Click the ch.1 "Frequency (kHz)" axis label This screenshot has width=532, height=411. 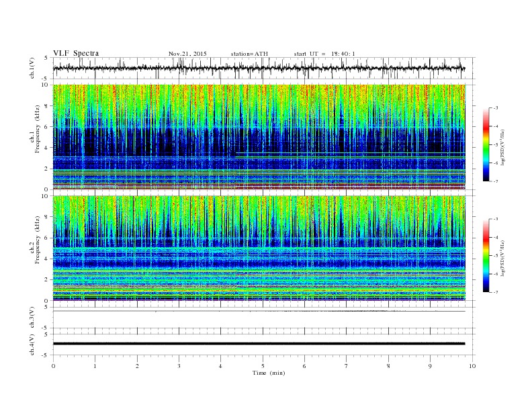38,129
